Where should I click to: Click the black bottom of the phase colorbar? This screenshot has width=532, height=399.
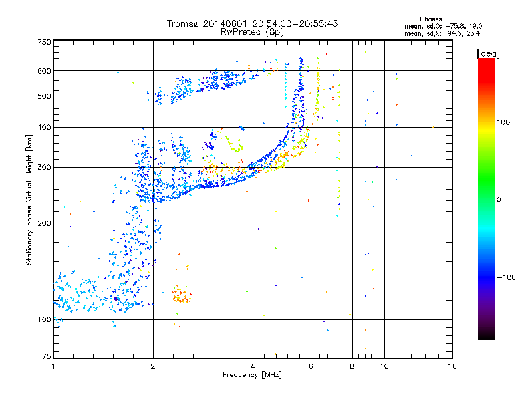(487, 335)
